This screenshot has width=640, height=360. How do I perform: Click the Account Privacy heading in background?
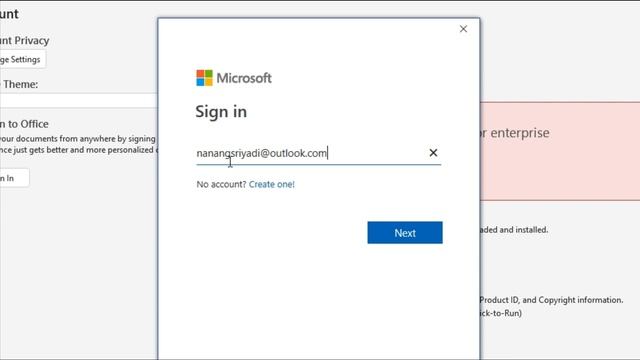pos(24,40)
